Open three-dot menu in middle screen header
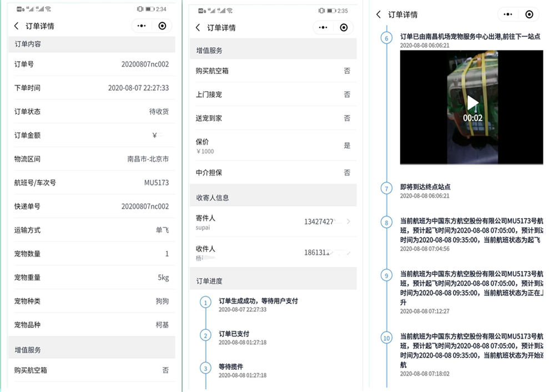The image size is (549, 392). [324, 28]
